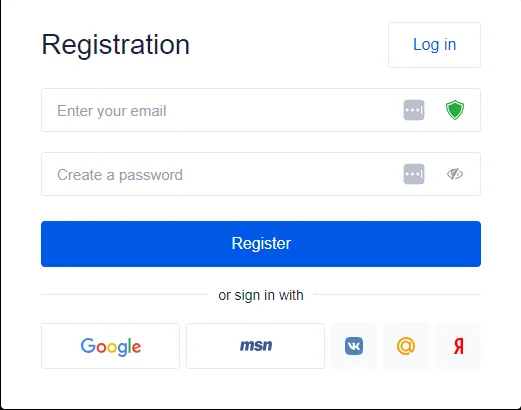Click the "Create a password" placeholder text
This screenshot has height=410, width=521.
coord(120,175)
